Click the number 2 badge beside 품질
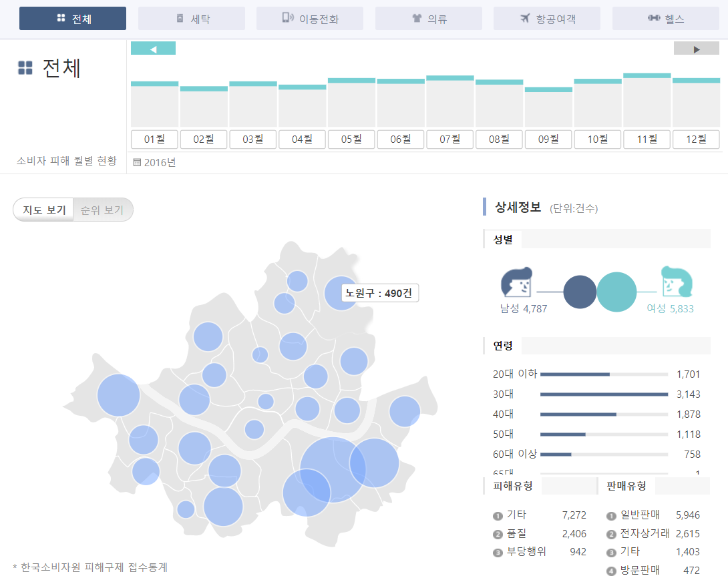This screenshot has width=728, height=584. tap(498, 535)
